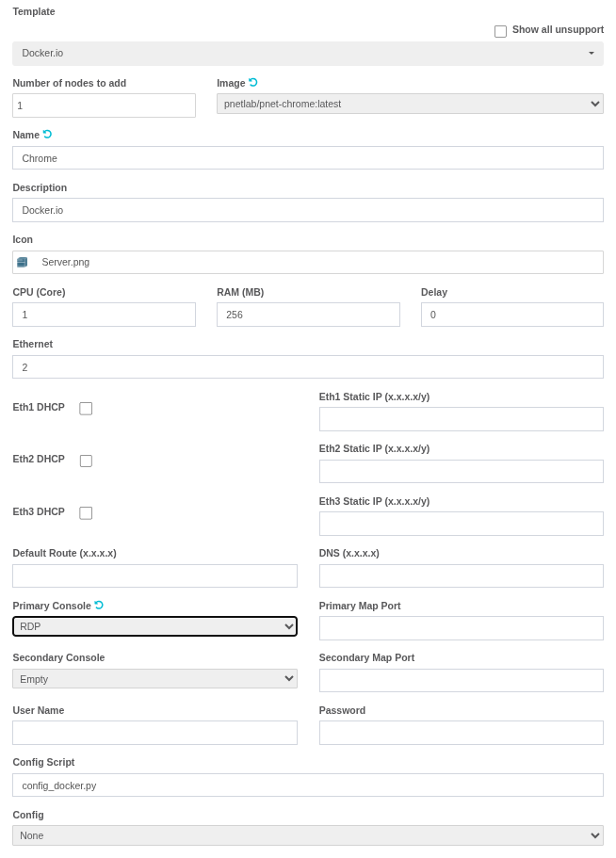Viewport: 616px width, 858px height.
Task: Select the RAM (MB) input box
Action: click(x=308, y=315)
